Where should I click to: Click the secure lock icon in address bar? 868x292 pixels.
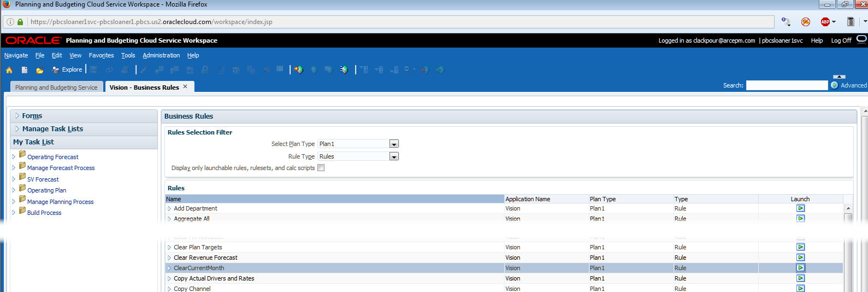tap(20, 22)
